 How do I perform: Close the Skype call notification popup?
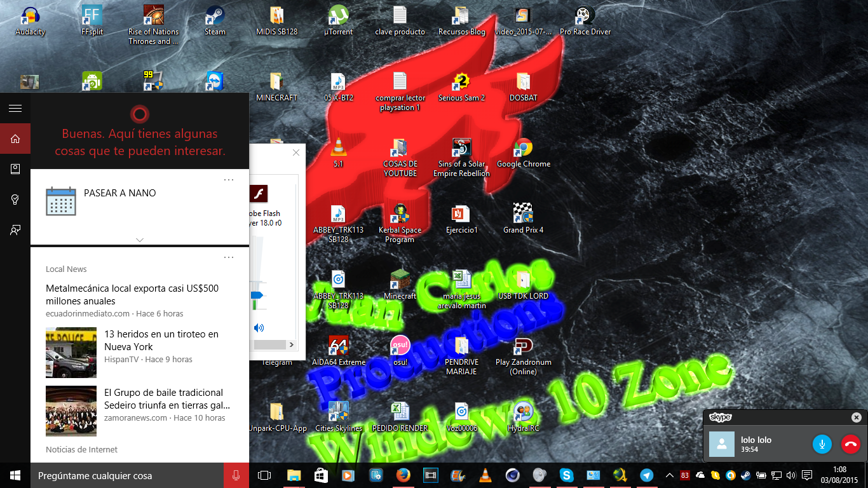point(857,417)
